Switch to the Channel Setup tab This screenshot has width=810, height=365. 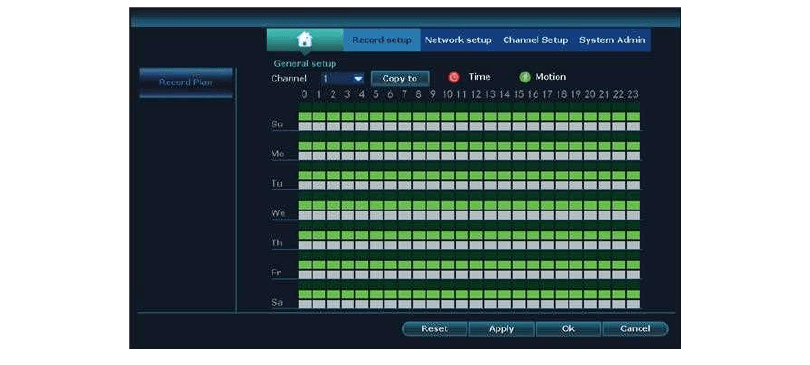point(535,40)
